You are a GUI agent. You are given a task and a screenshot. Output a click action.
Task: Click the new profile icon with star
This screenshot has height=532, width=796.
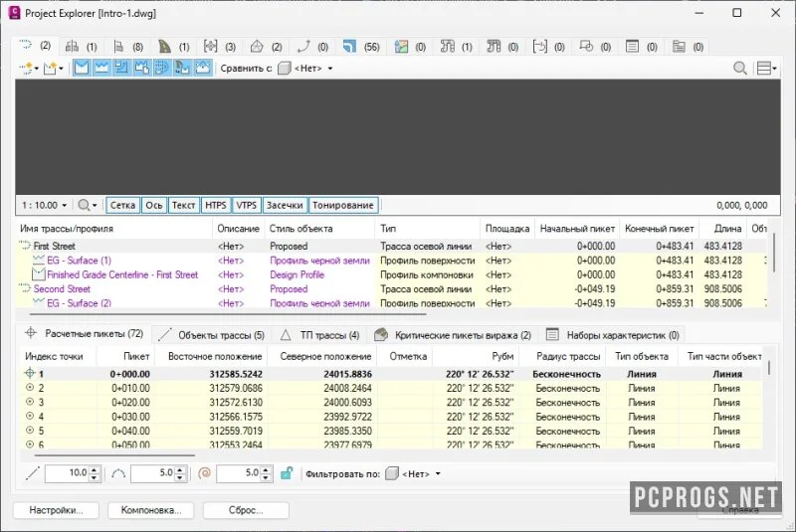[50, 68]
